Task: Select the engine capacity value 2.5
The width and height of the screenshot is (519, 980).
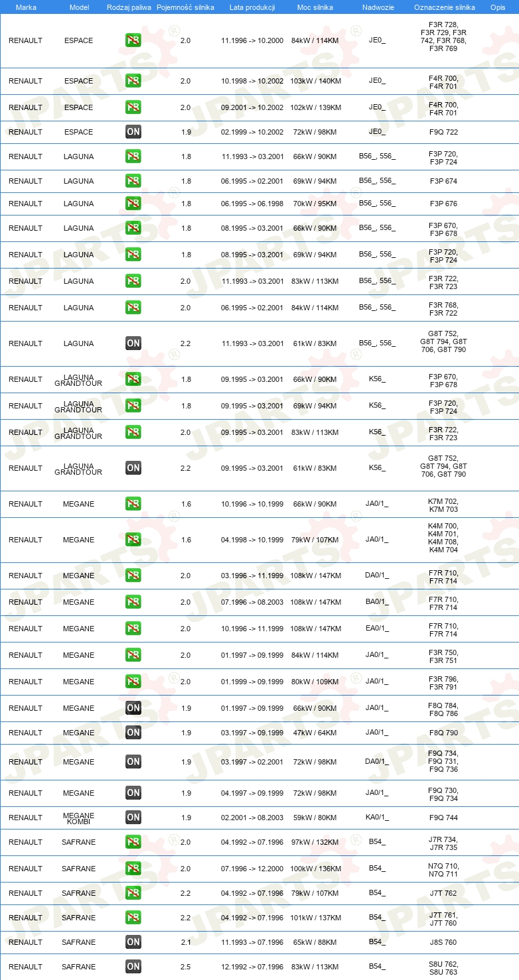Action: point(186,967)
